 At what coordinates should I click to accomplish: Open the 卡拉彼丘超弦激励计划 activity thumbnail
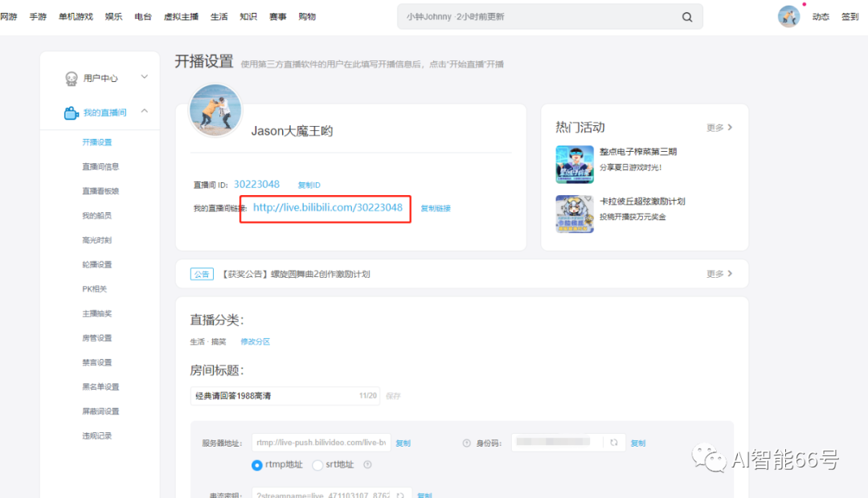[x=575, y=214]
